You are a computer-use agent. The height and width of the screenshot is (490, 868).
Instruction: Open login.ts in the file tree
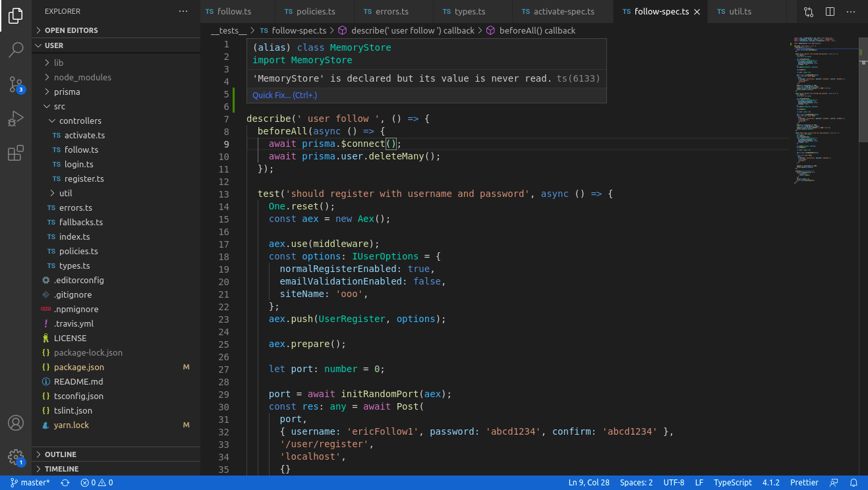[x=116, y=164]
